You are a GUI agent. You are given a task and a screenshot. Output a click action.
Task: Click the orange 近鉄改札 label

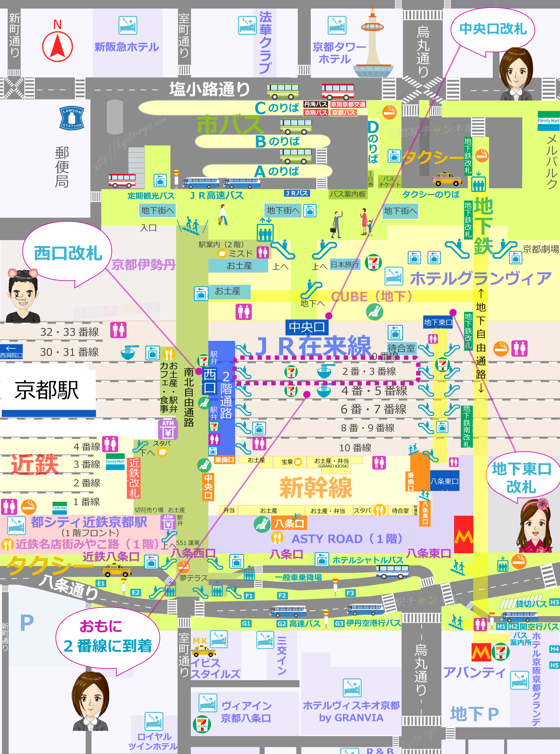(134, 478)
